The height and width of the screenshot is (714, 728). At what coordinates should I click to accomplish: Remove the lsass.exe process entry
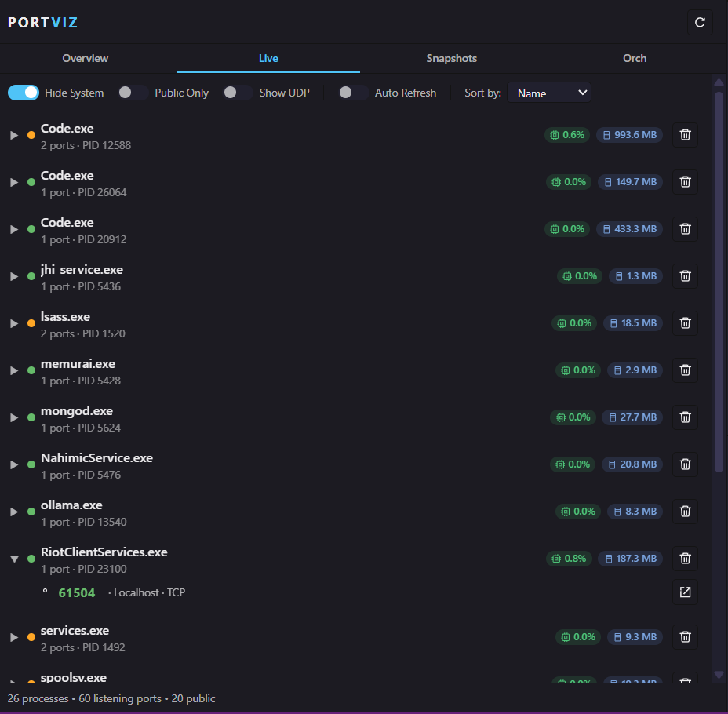point(684,322)
